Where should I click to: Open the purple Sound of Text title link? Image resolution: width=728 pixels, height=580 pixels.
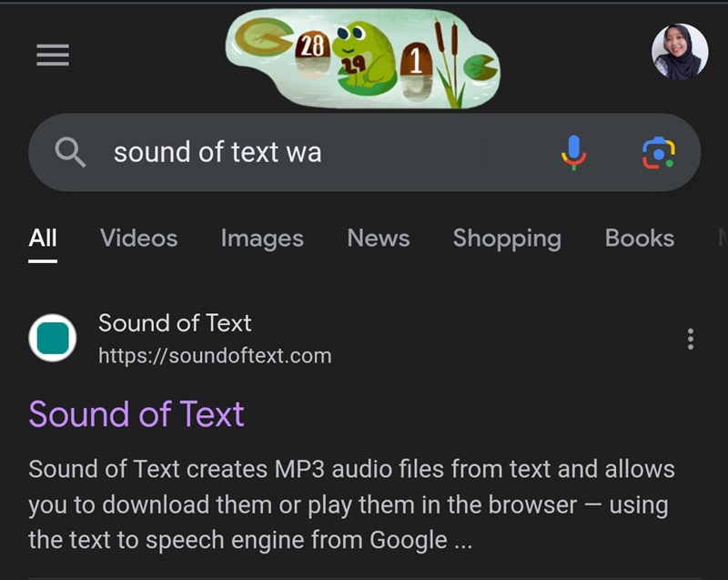coord(136,414)
